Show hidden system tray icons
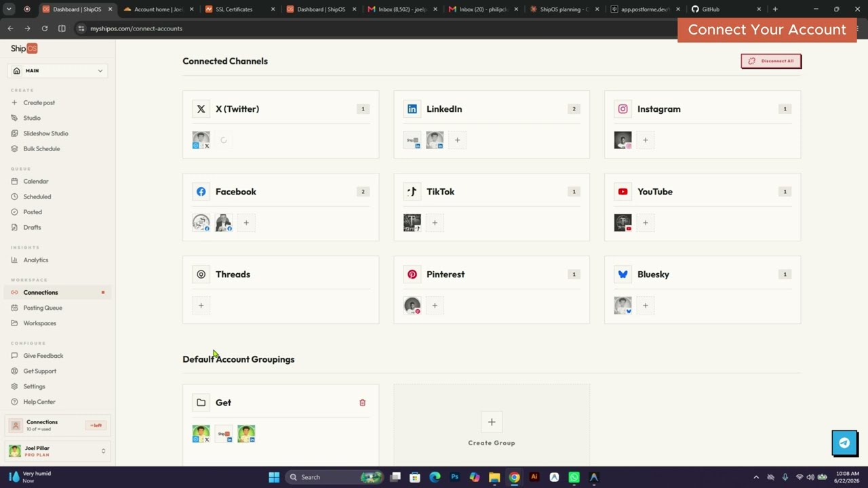Image resolution: width=868 pixels, height=488 pixels. (x=756, y=477)
